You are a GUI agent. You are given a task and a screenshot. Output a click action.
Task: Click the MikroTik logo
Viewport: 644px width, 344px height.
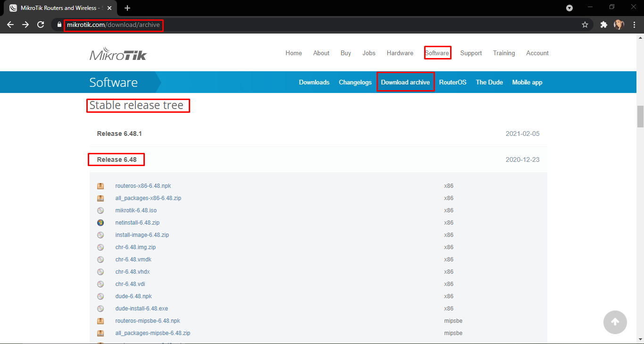click(118, 53)
